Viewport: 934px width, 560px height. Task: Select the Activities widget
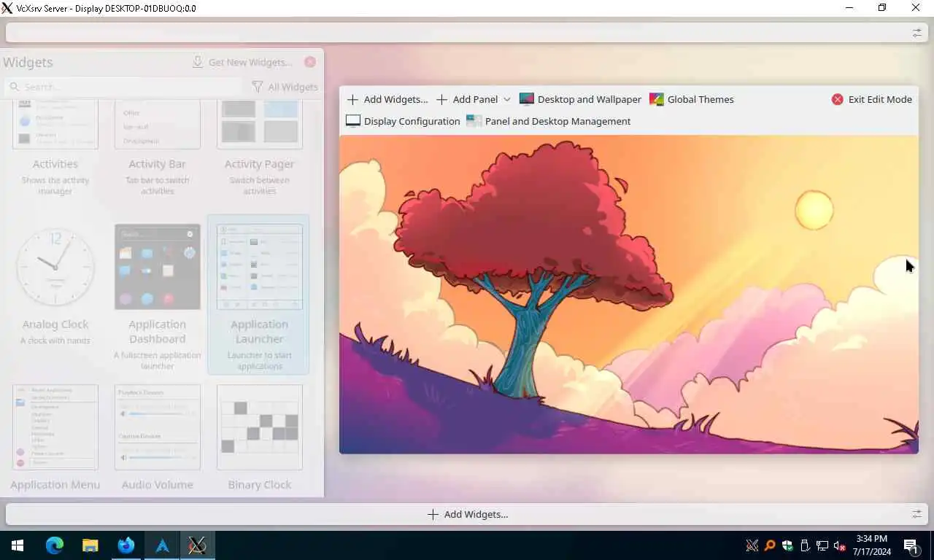[x=55, y=149]
